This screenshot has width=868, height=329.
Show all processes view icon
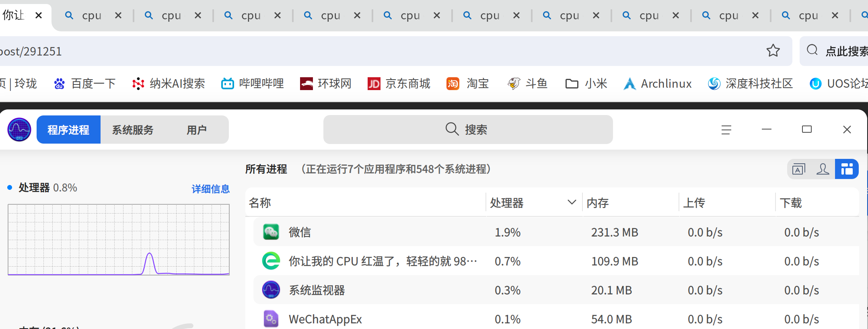pyautogui.click(x=847, y=169)
